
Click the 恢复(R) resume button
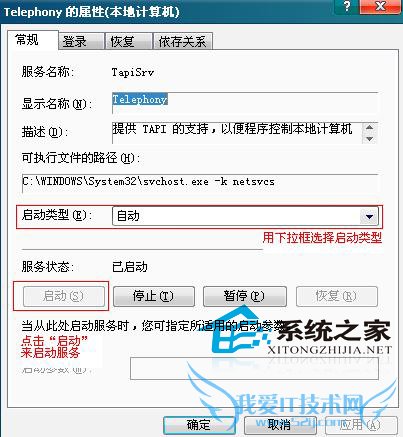pyautogui.click(x=337, y=296)
